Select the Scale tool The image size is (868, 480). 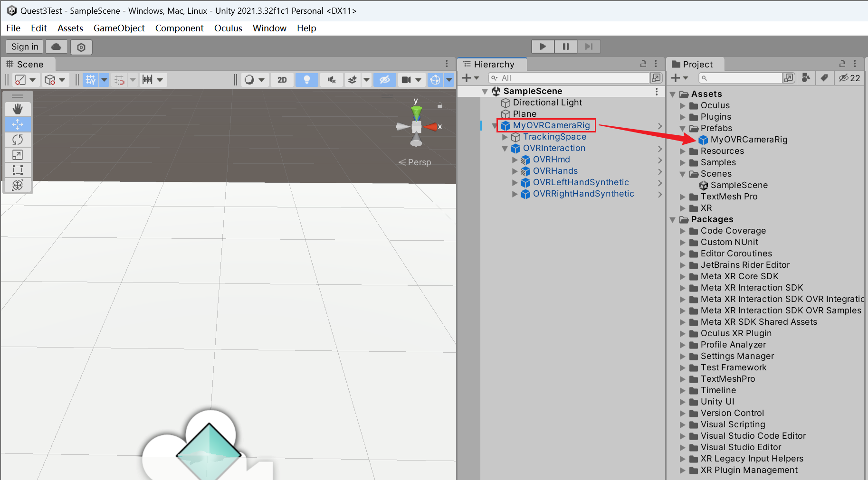click(x=18, y=155)
